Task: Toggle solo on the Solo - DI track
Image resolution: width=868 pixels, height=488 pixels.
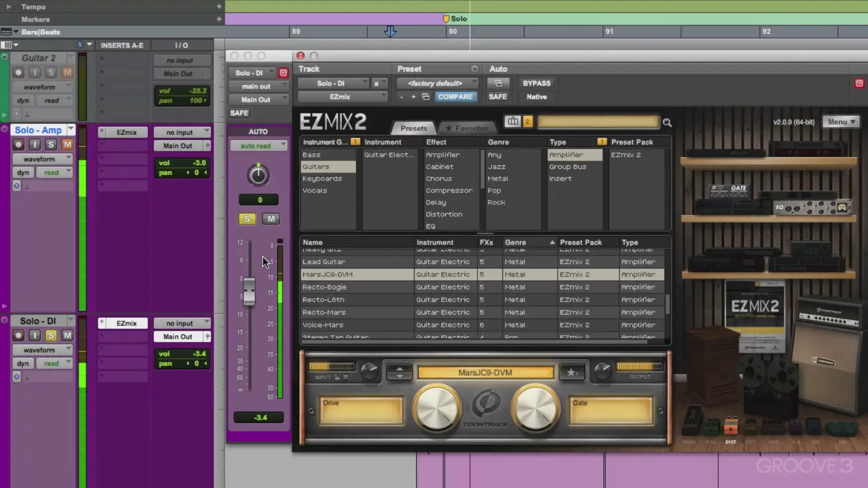Action: pyautogui.click(x=50, y=335)
